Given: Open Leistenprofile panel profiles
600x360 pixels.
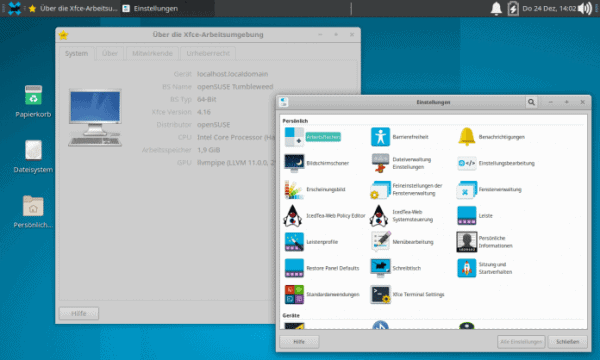Looking at the screenshot, I should tap(311, 242).
